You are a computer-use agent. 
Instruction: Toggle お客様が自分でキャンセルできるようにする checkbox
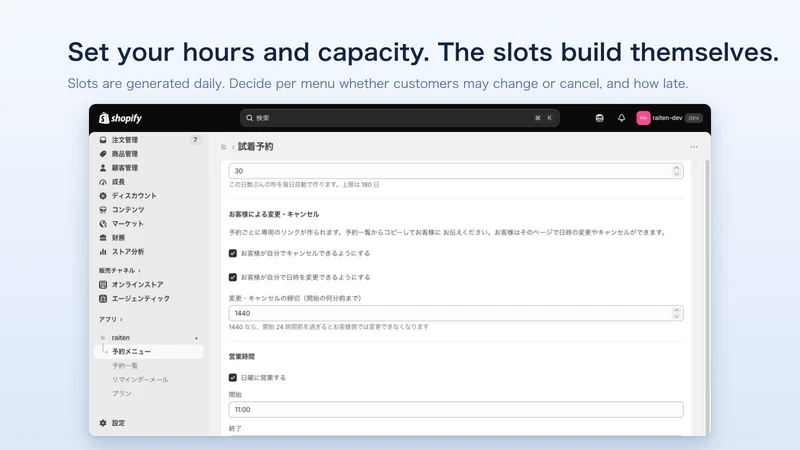point(233,253)
